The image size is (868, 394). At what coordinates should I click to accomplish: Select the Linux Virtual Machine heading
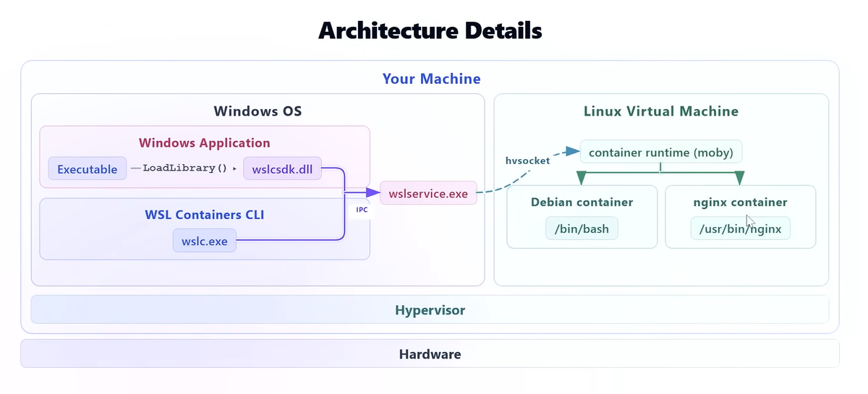click(661, 111)
